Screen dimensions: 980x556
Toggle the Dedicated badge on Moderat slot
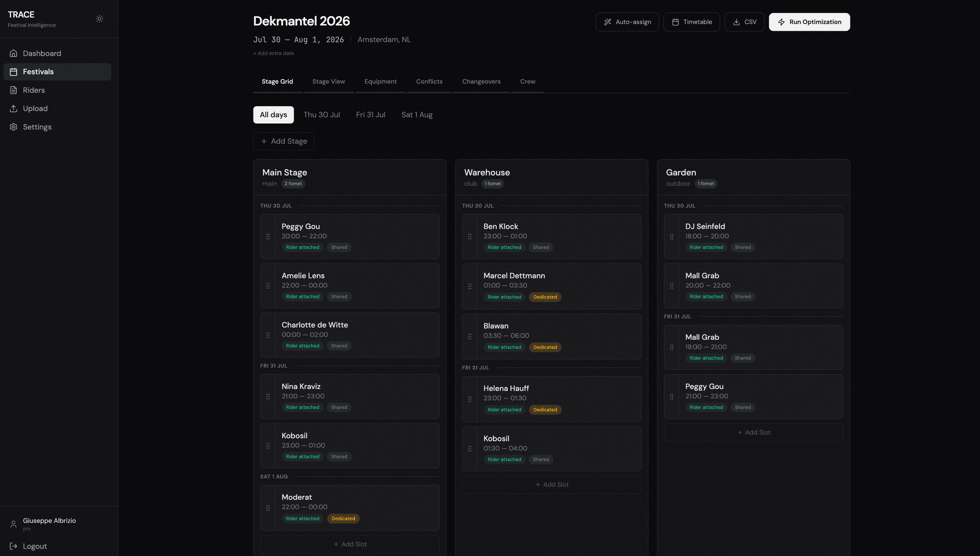pyautogui.click(x=343, y=518)
